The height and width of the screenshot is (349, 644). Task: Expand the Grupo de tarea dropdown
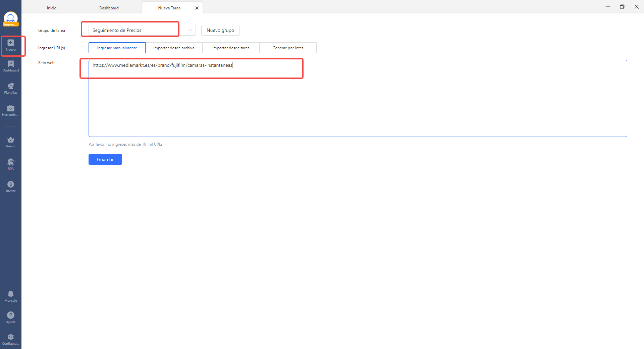pos(190,30)
